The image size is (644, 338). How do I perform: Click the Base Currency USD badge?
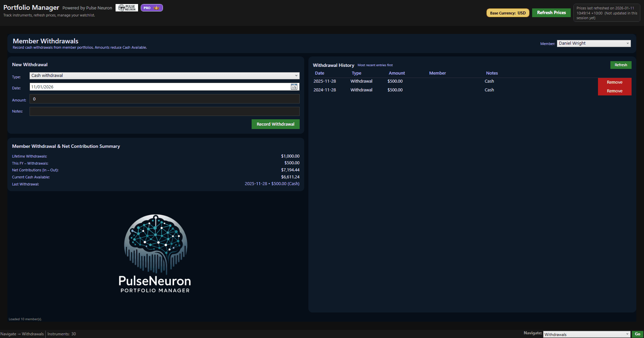(508, 13)
